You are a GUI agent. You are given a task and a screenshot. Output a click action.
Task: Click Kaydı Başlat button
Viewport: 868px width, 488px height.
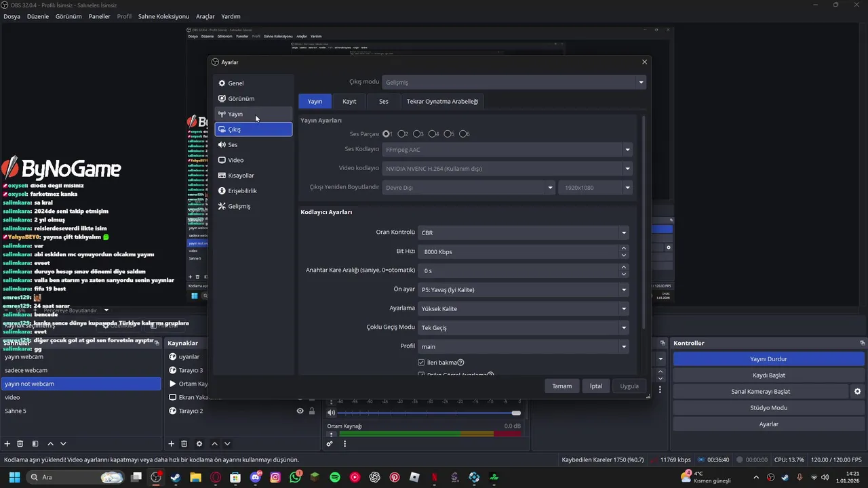[768, 375]
